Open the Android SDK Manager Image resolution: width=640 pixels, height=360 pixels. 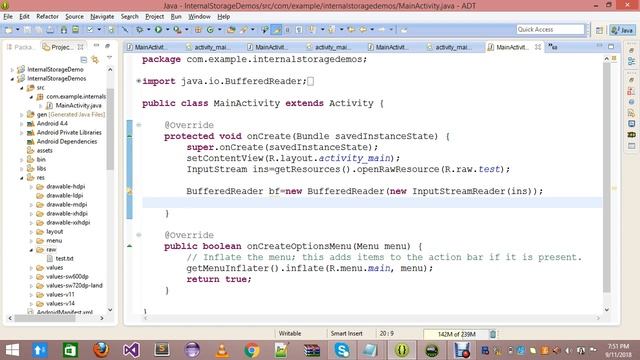point(64,29)
